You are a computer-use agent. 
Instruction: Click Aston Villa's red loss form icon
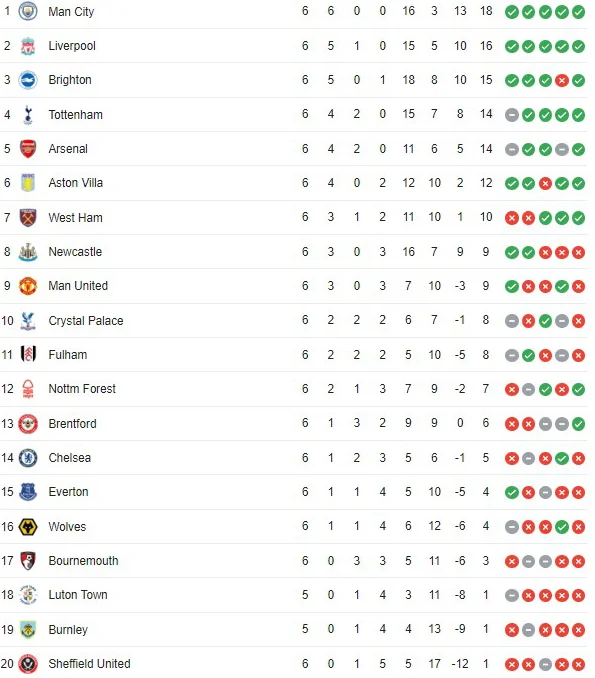tap(545, 183)
